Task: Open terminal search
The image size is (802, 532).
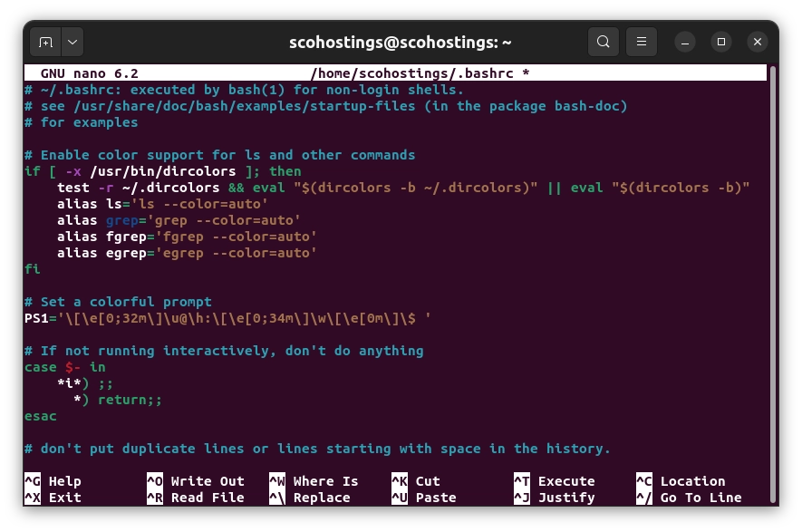Action: coord(604,42)
